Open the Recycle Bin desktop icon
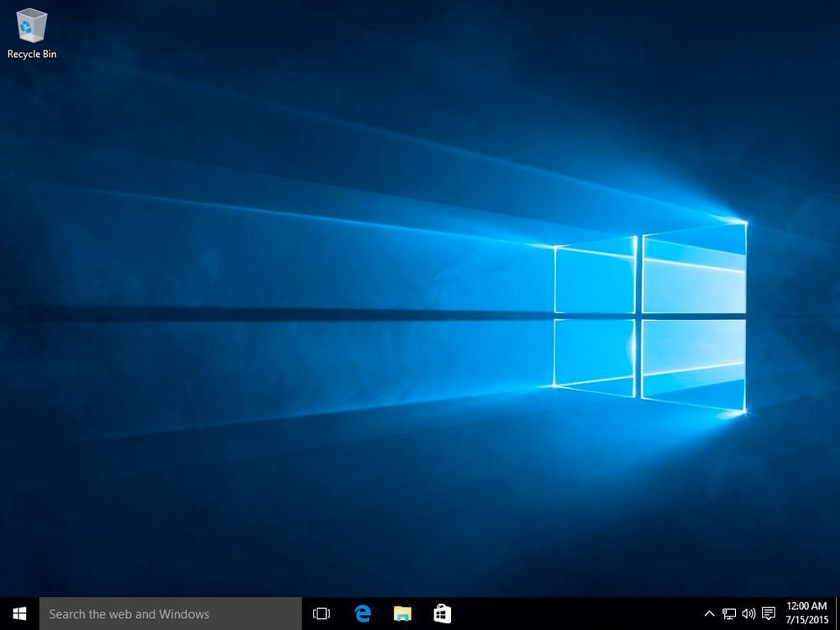Screen dimensions: 840x630 32,33
